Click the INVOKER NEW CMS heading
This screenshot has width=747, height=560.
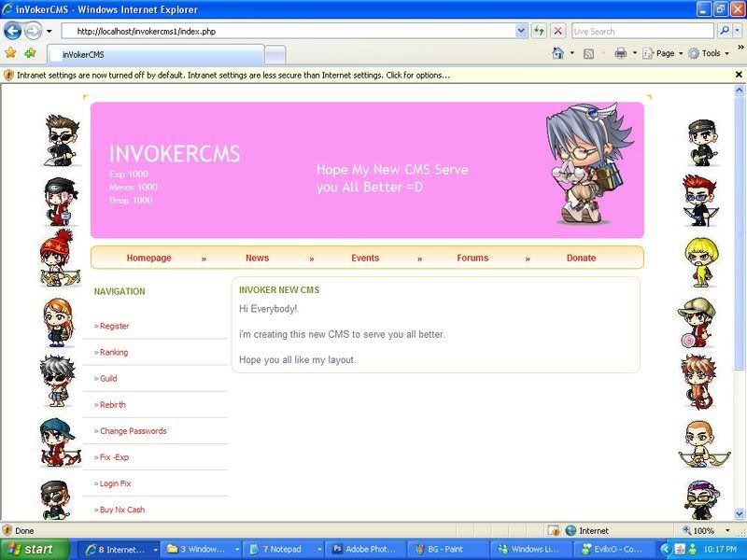(x=279, y=290)
